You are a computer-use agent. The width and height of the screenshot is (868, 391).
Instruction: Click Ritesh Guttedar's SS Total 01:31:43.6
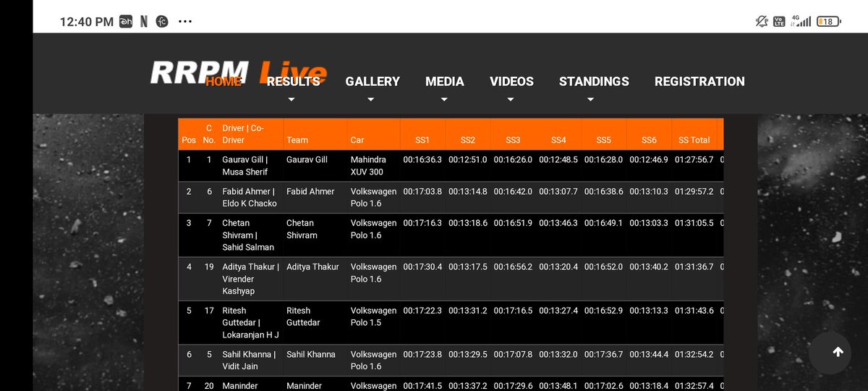click(x=694, y=311)
